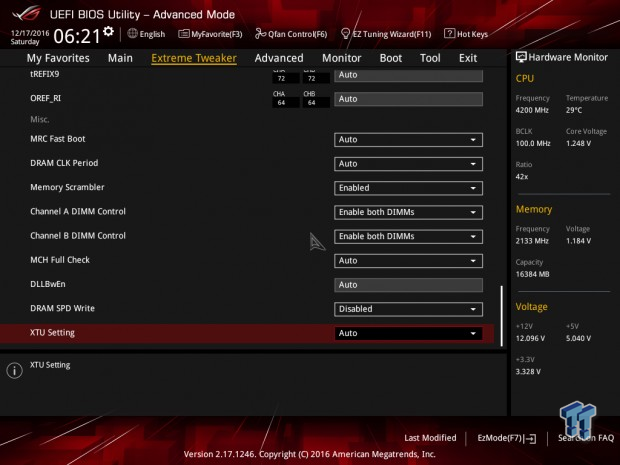
Task: Switch to Boot tab
Action: [391, 58]
